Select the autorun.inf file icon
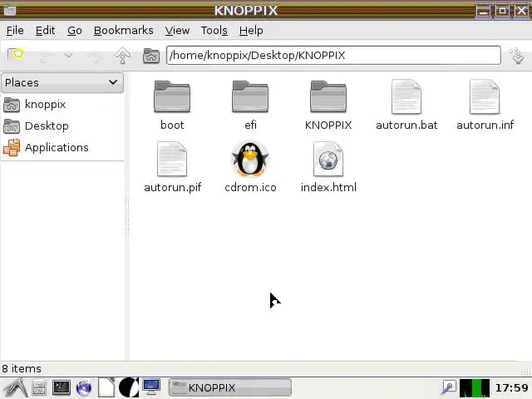532x399 pixels. (485, 96)
